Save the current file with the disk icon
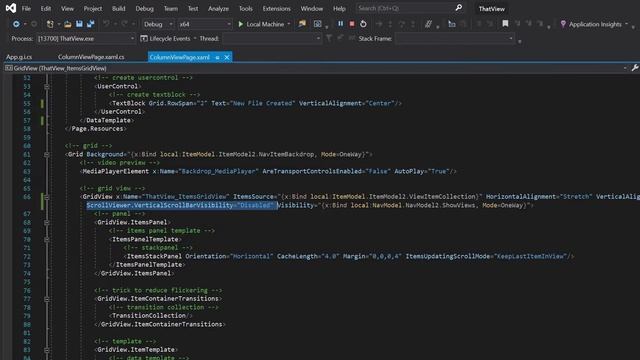This screenshot has height=360, width=640. point(79,24)
